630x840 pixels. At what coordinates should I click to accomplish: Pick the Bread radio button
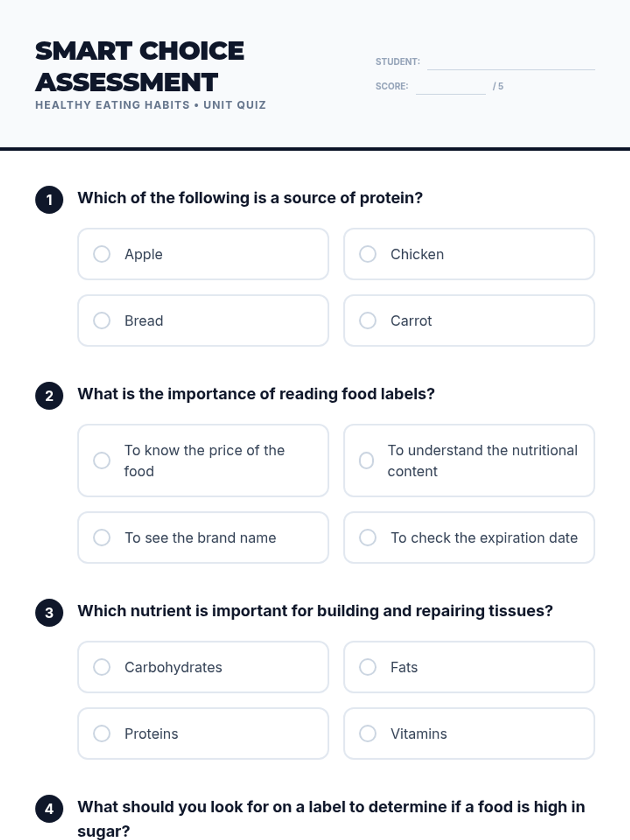click(x=102, y=320)
